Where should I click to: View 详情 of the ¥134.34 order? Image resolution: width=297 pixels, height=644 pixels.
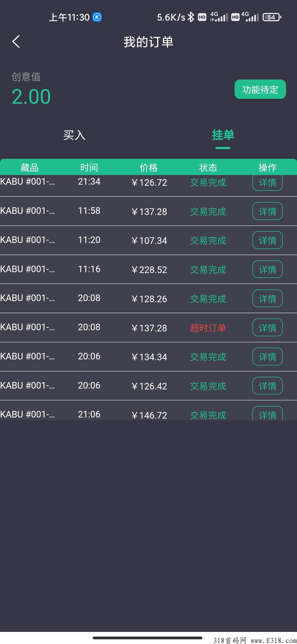pyautogui.click(x=267, y=357)
